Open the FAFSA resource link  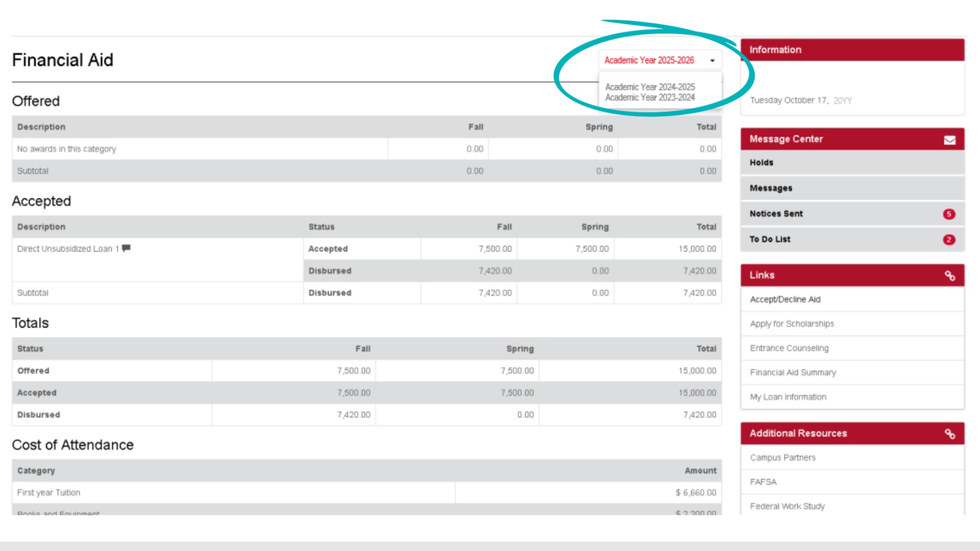[763, 481]
